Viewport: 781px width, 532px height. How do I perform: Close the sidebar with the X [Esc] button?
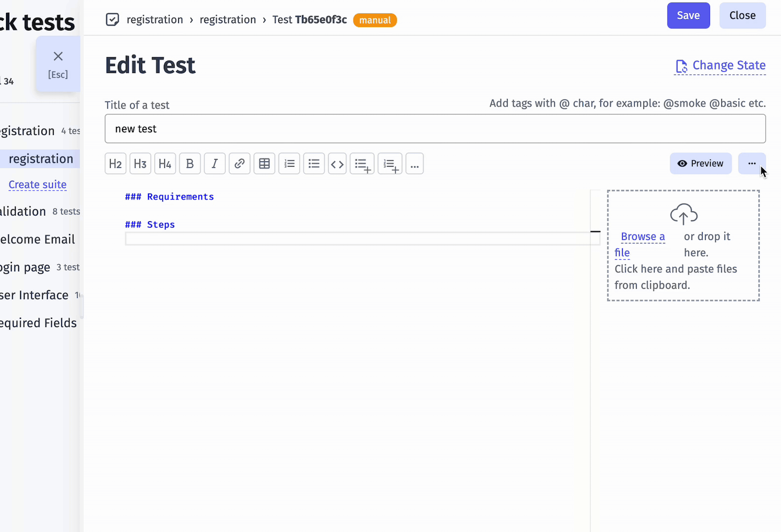click(x=58, y=64)
